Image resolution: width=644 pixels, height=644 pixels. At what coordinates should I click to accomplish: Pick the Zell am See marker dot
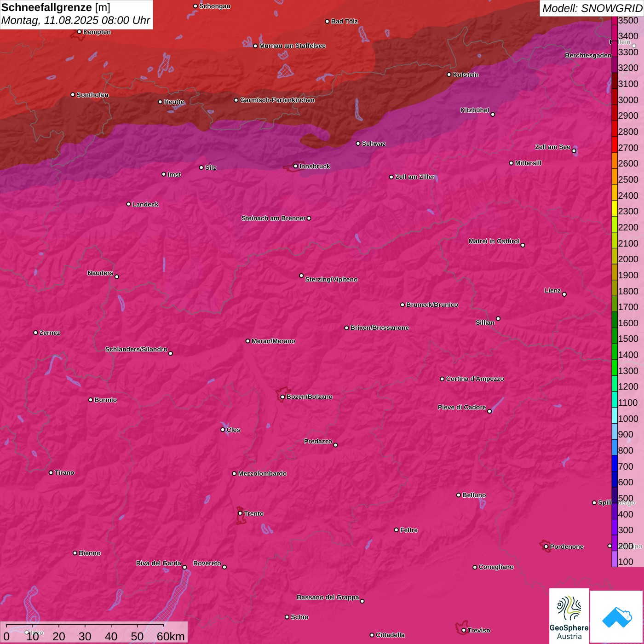[x=574, y=150]
